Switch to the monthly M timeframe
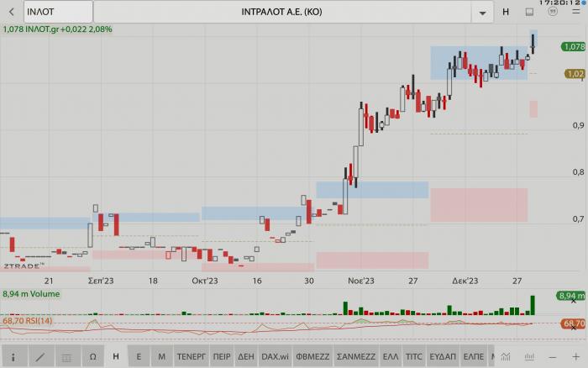The image size is (588, 368). tap(161, 356)
